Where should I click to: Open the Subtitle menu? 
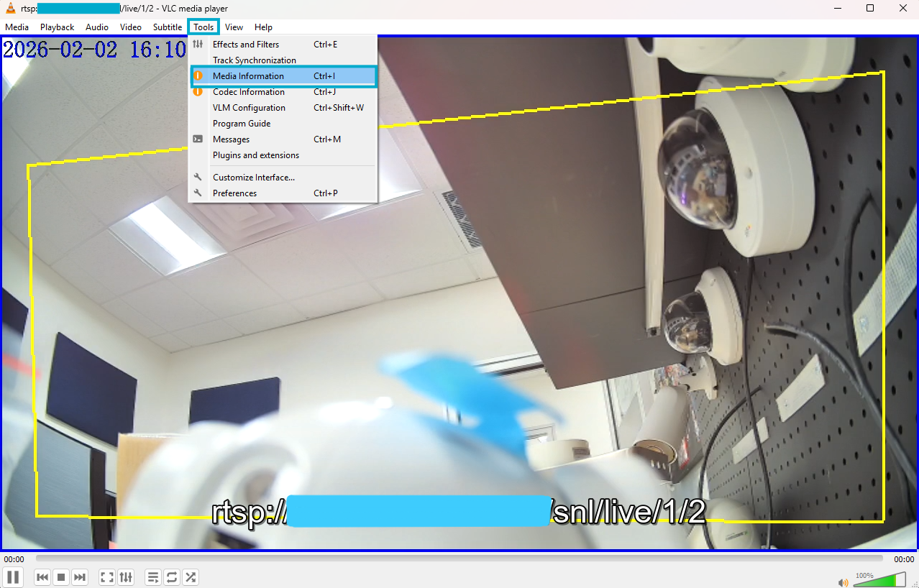tap(167, 27)
